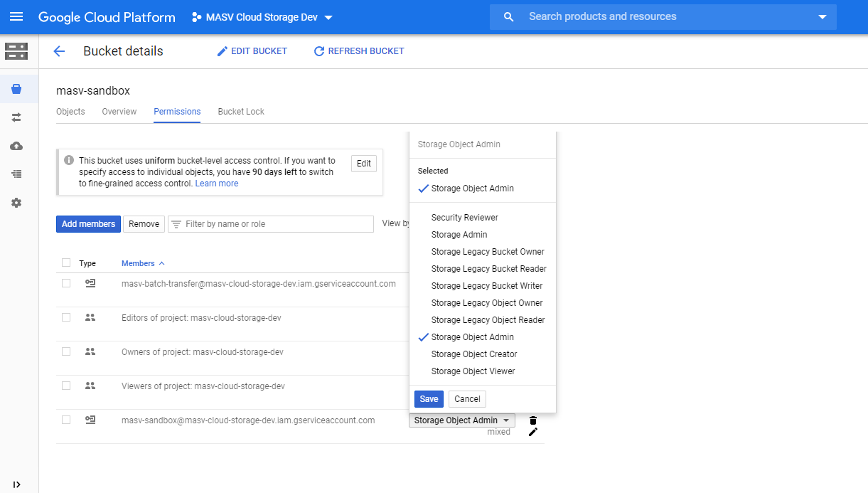Go back with the left arrow icon
This screenshot has width=868, height=493.
[x=59, y=51]
